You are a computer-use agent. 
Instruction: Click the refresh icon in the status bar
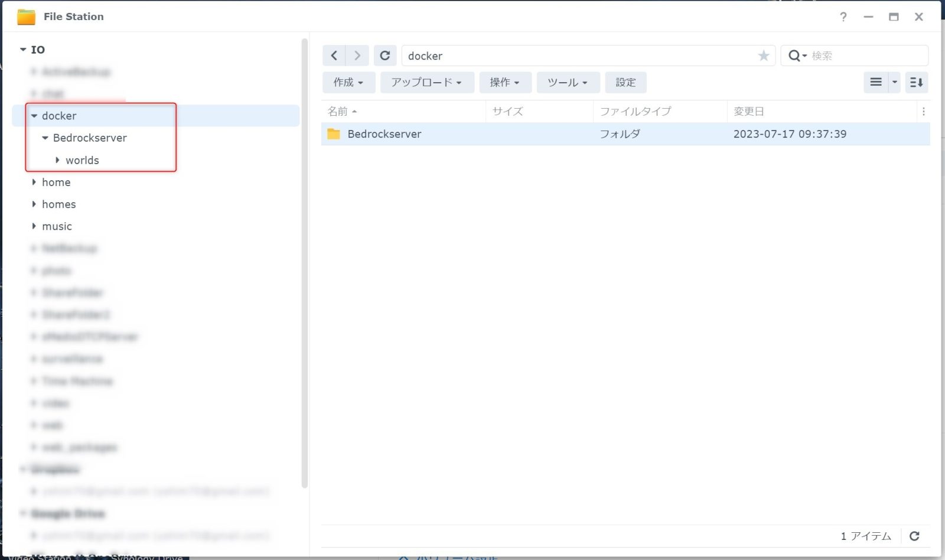tap(914, 536)
